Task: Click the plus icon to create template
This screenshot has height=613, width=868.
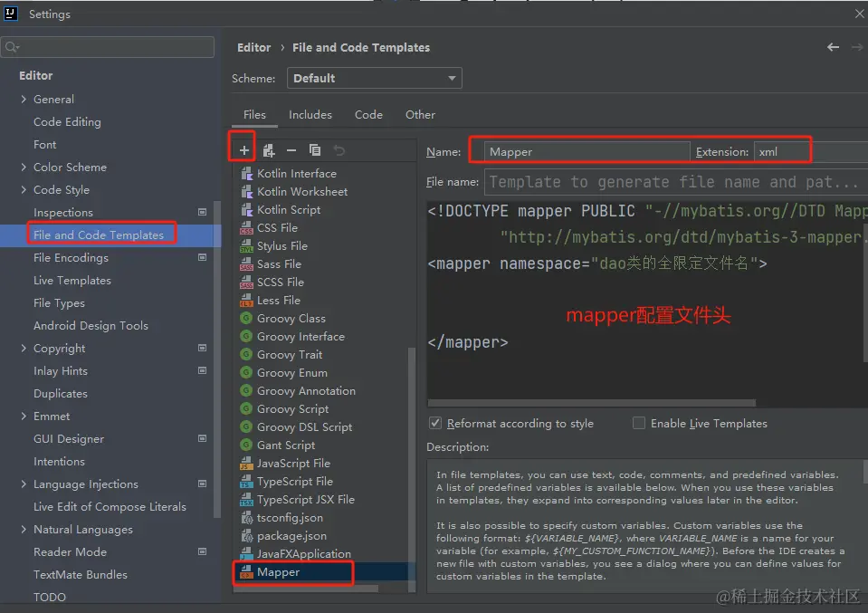Action: (243, 150)
